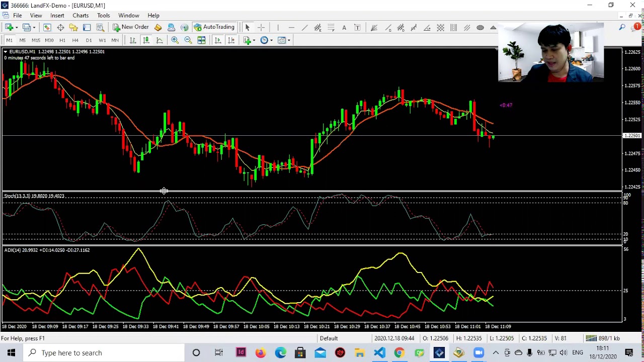Open the View menu
Screen dimensions: 644x362
[36, 16]
